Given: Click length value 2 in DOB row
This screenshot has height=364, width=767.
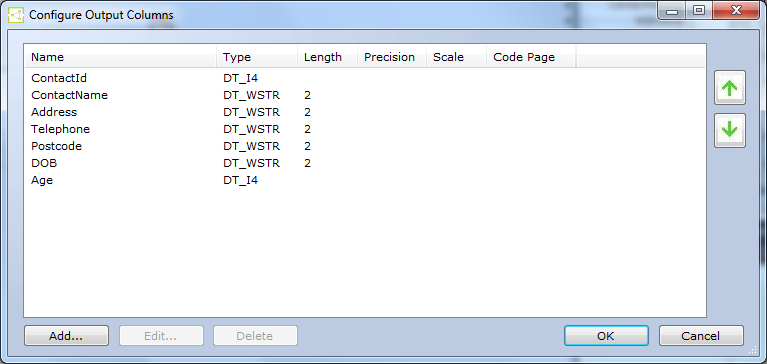Looking at the screenshot, I should 307,163.
